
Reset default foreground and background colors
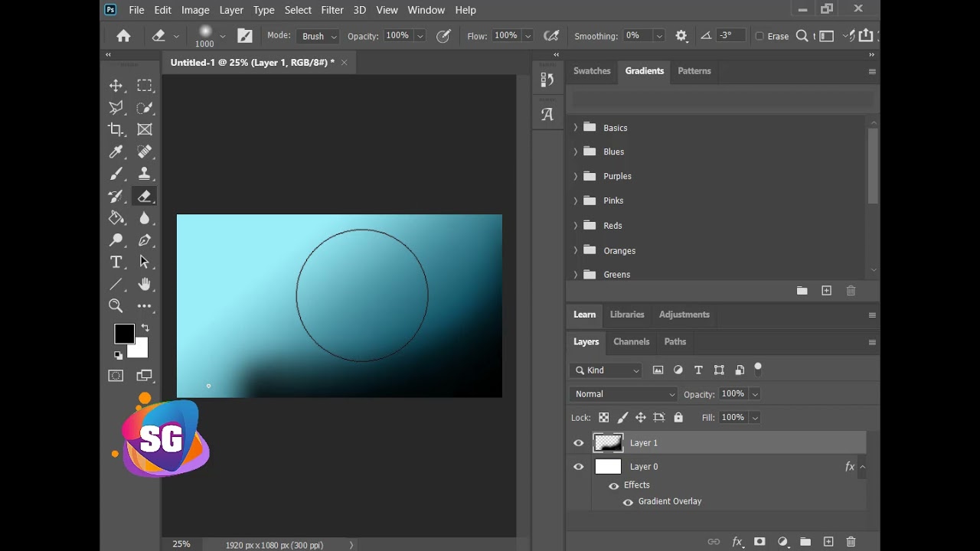click(119, 355)
